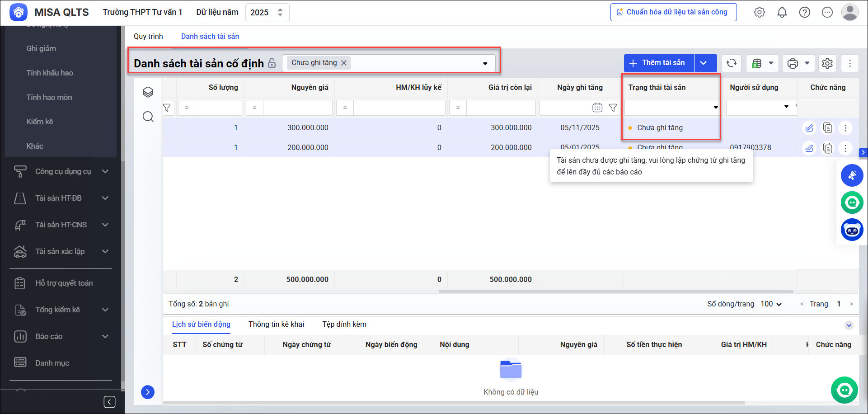
Task: Click the layers icon in left panel
Action: [x=148, y=92]
